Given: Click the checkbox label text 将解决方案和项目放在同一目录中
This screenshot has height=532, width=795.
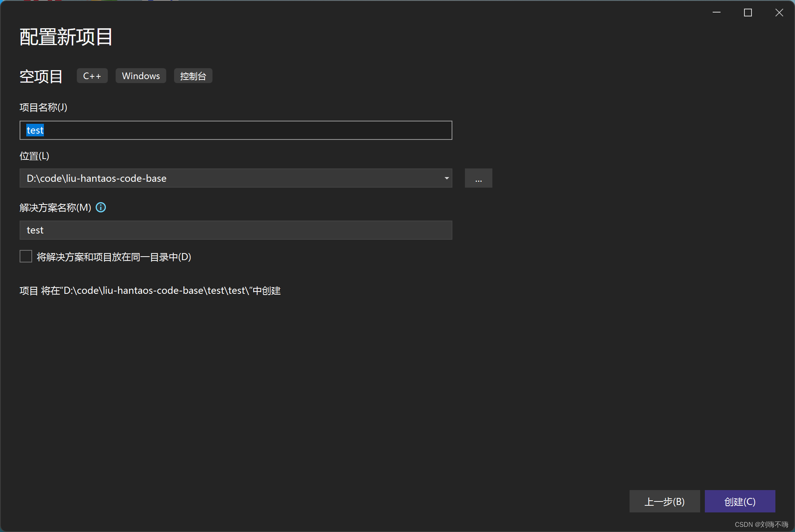Looking at the screenshot, I should [114, 257].
